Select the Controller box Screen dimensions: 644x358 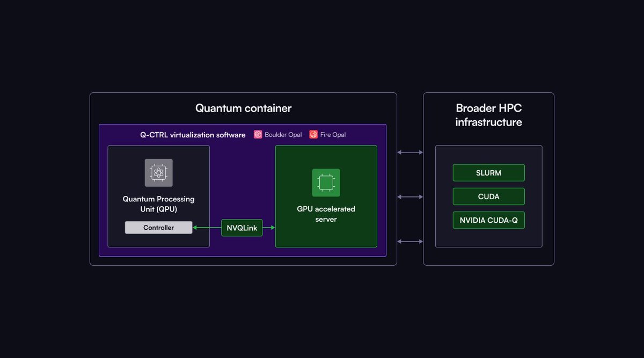click(158, 228)
